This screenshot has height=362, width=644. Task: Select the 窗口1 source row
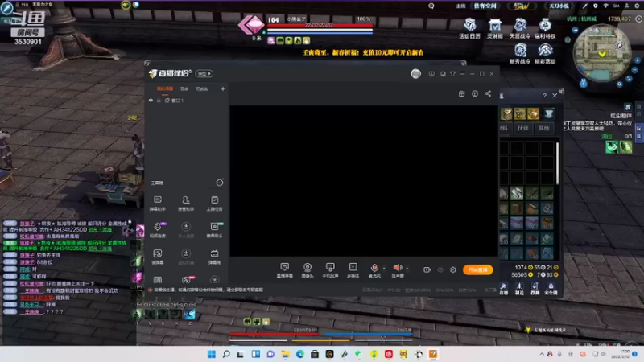tap(187, 101)
